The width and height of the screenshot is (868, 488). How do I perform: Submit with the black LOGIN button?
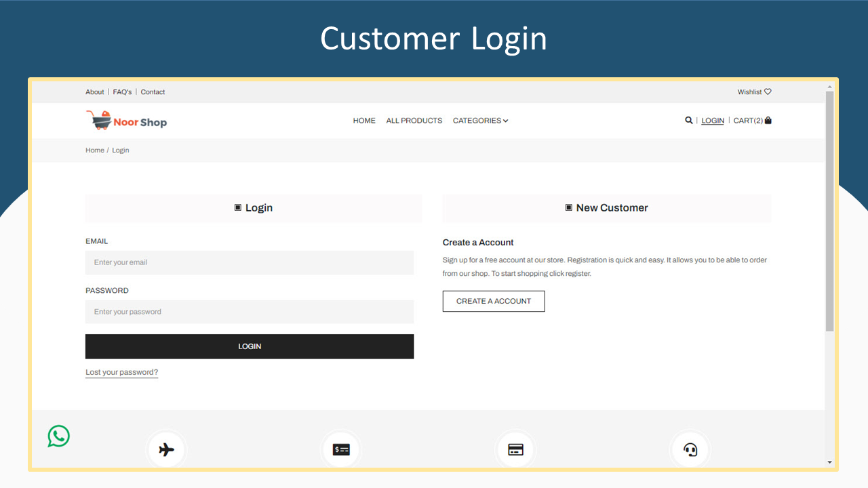click(250, 346)
